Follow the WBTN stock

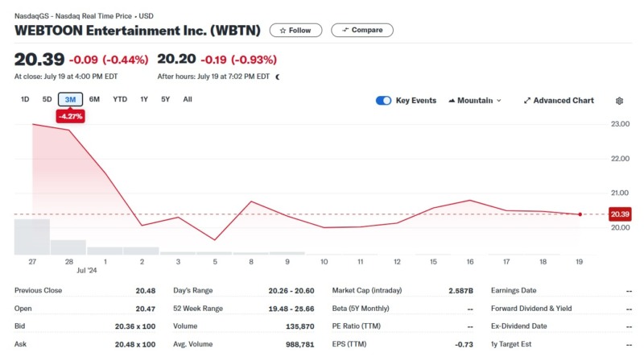(x=295, y=31)
